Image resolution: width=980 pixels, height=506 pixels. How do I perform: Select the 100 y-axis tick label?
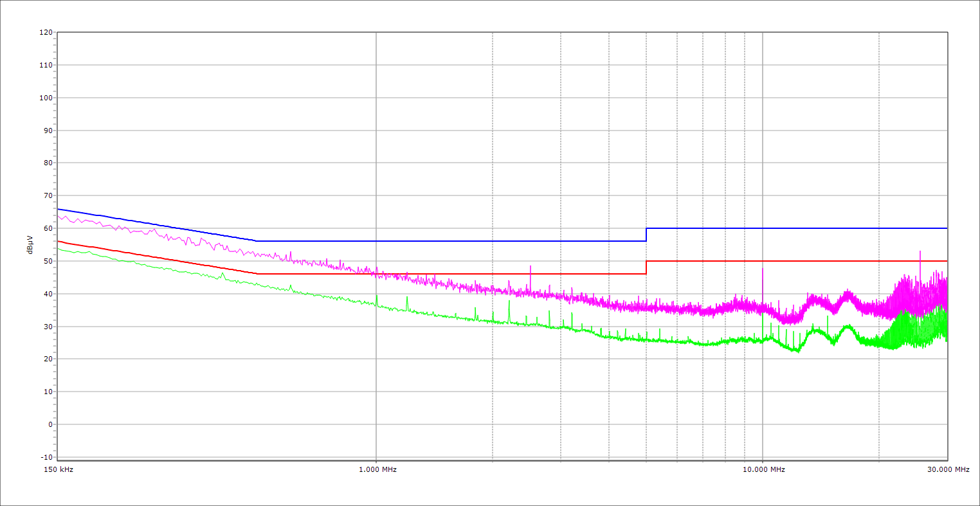point(45,98)
